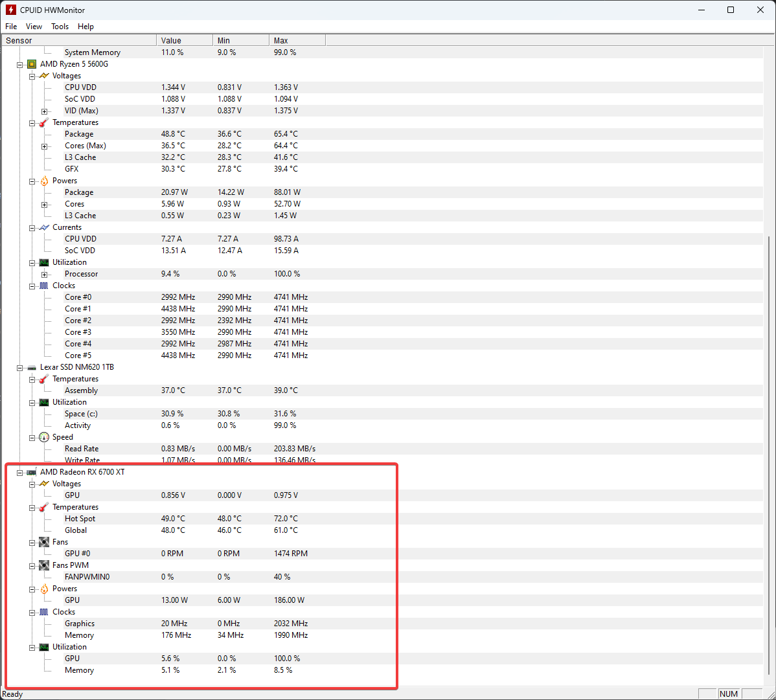Screen dimensions: 776x700
Task: Click the Radeon Voltages icon
Action: 44,484
